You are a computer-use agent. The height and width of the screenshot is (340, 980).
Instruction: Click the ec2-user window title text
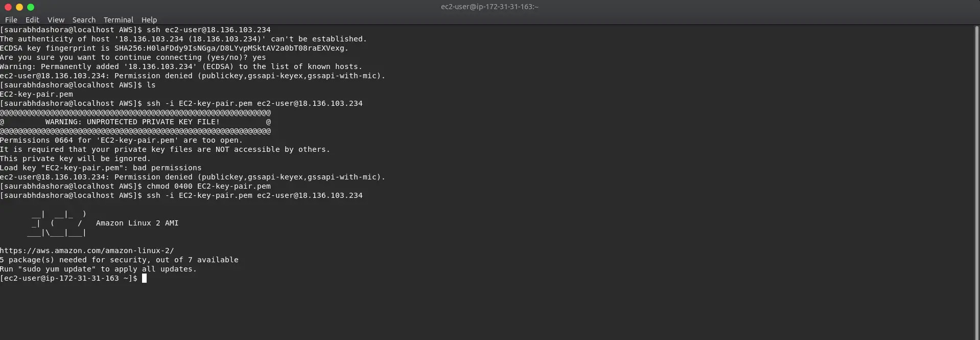click(x=489, y=7)
